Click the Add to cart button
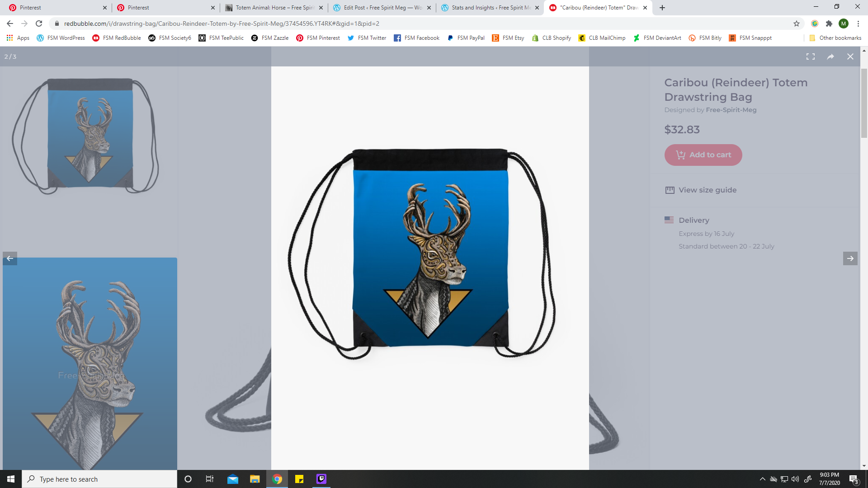Viewport: 868px width, 488px height. coord(703,155)
